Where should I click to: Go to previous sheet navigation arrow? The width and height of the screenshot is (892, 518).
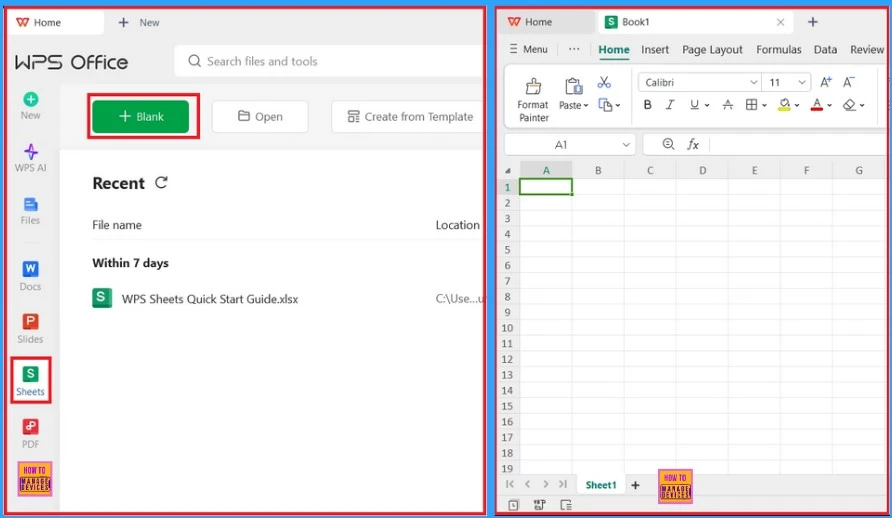click(527, 484)
